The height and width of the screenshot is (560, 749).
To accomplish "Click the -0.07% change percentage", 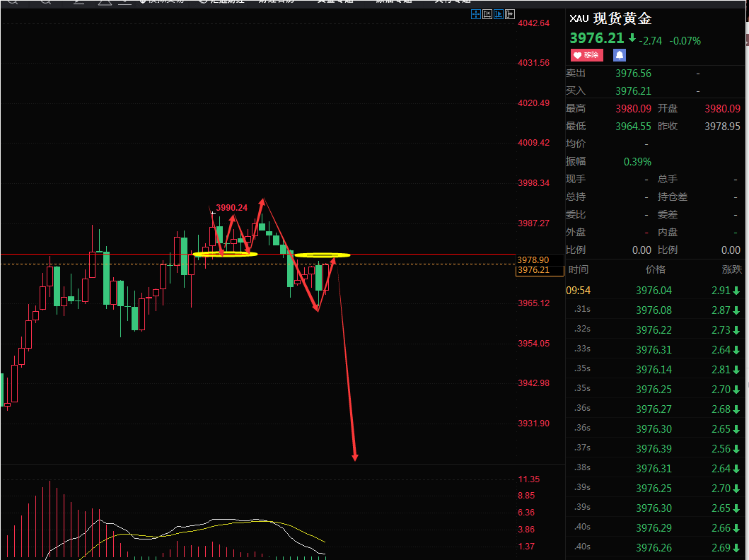I will (685, 41).
